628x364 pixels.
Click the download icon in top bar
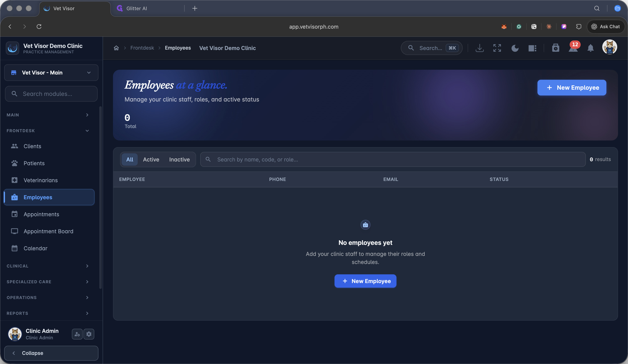click(x=480, y=48)
